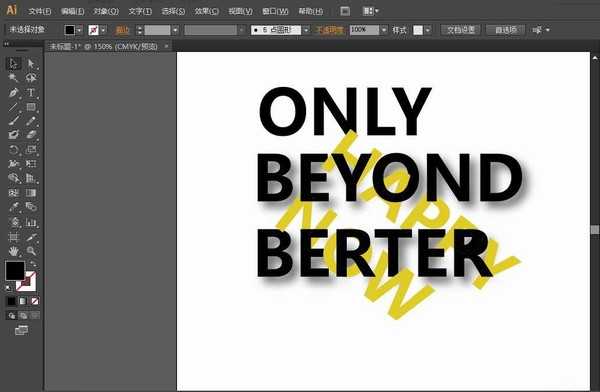Image resolution: width=600 pixels, height=392 pixels.
Task: Pick the Magic Wand tool
Action: pyautogui.click(x=13, y=78)
